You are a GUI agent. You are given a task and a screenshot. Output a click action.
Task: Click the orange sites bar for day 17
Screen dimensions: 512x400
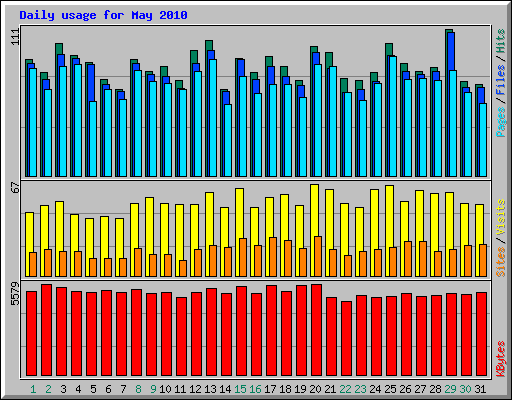273,257
